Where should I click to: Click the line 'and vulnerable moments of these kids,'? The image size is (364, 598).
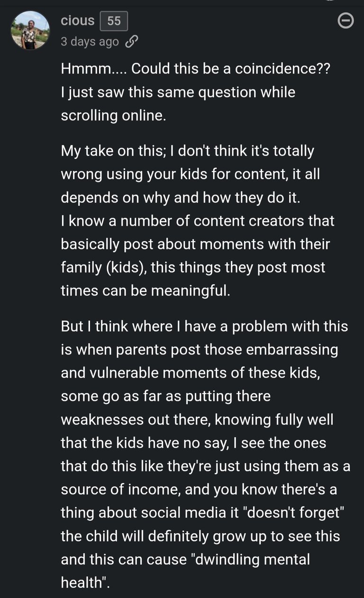pos(191,372)
